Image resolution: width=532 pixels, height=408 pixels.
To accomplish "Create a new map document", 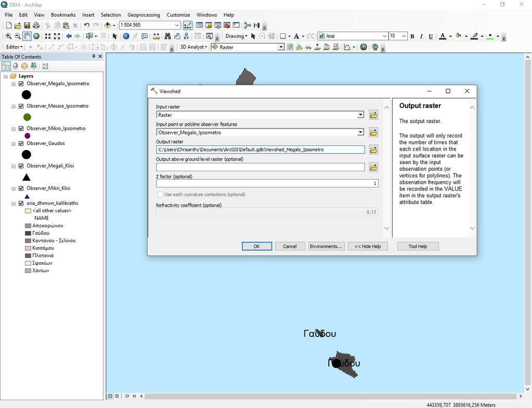I will [9, 25].
